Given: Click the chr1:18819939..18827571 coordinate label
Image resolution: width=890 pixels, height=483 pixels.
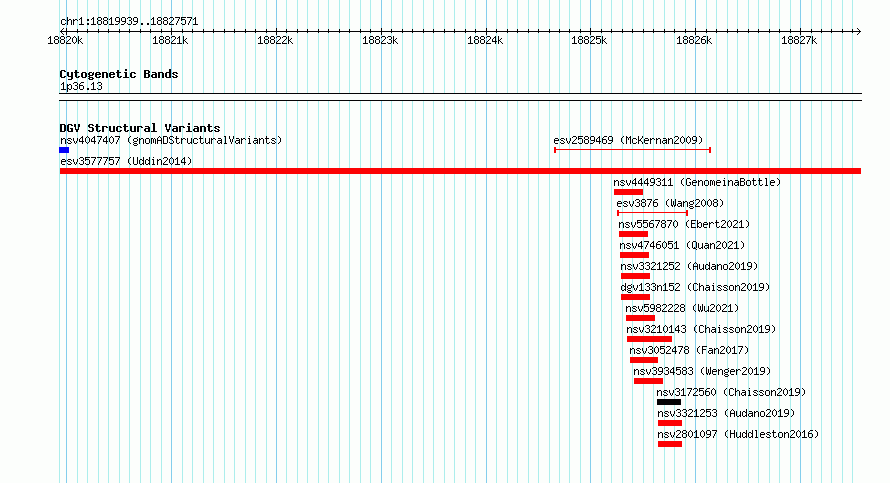Looking at the screenshot, I should pyautogui.click(x=129, y=22).
